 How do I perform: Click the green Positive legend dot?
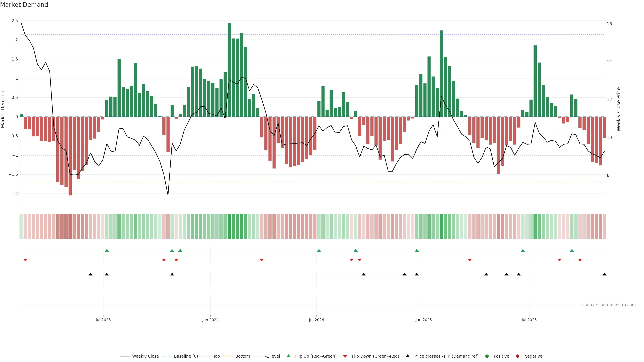pos(487,356)
